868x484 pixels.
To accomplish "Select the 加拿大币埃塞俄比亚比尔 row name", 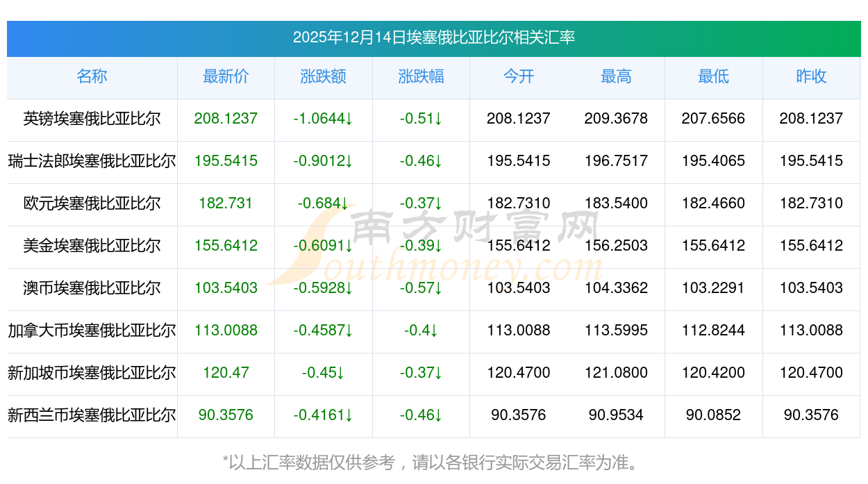I will pos(92,331).
